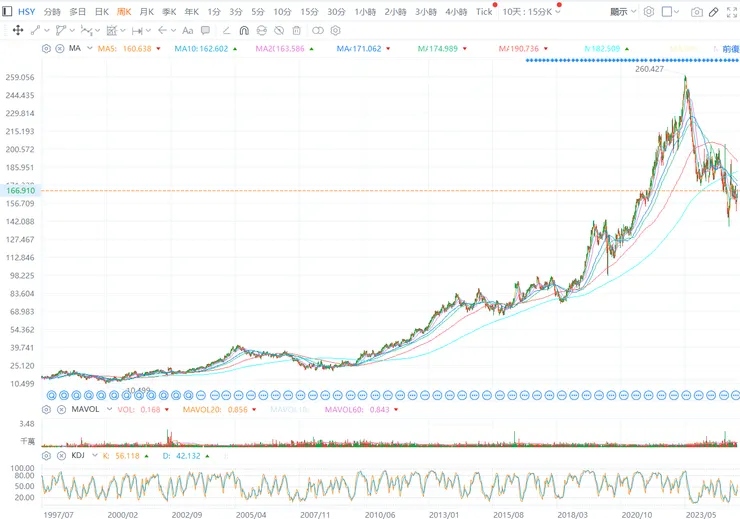This screenshot has width=740, height=519.
Task: Select the 5分 interval
Action: pyautogui.click(x=258, y=12)
